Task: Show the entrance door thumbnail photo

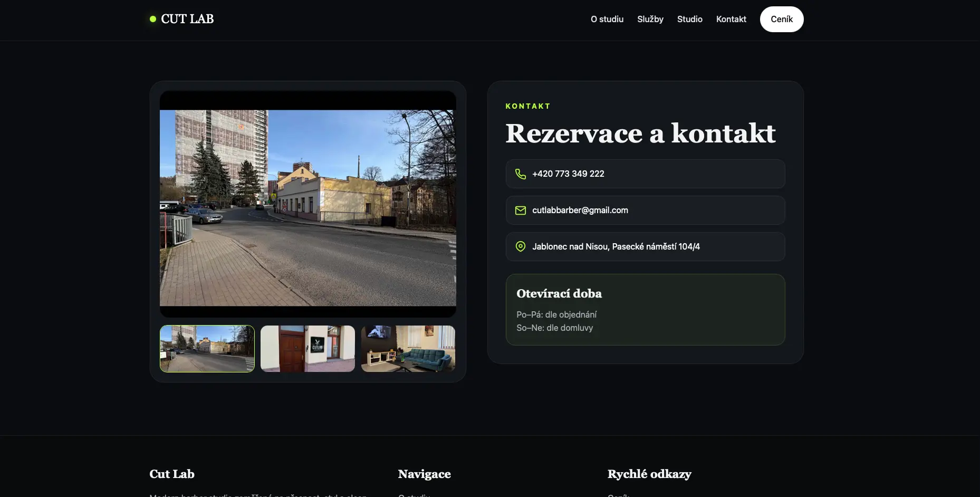Action: (x=308, y=349)
